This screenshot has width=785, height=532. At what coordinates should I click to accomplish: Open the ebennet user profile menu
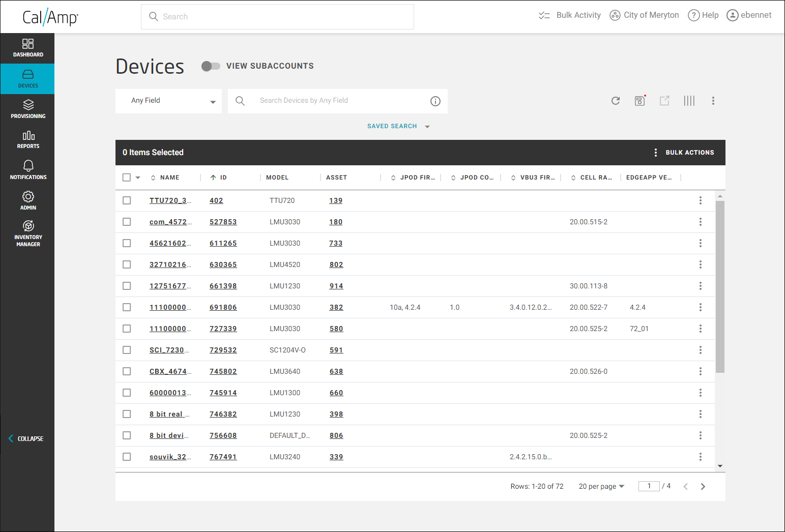coord(749,15)
